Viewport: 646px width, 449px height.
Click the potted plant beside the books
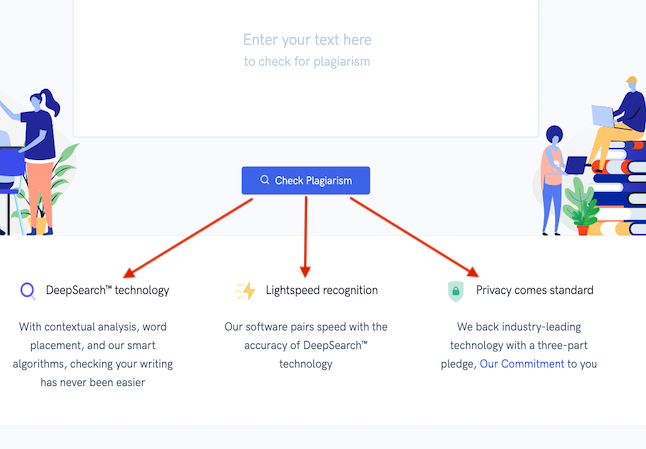tap(579, 207)
